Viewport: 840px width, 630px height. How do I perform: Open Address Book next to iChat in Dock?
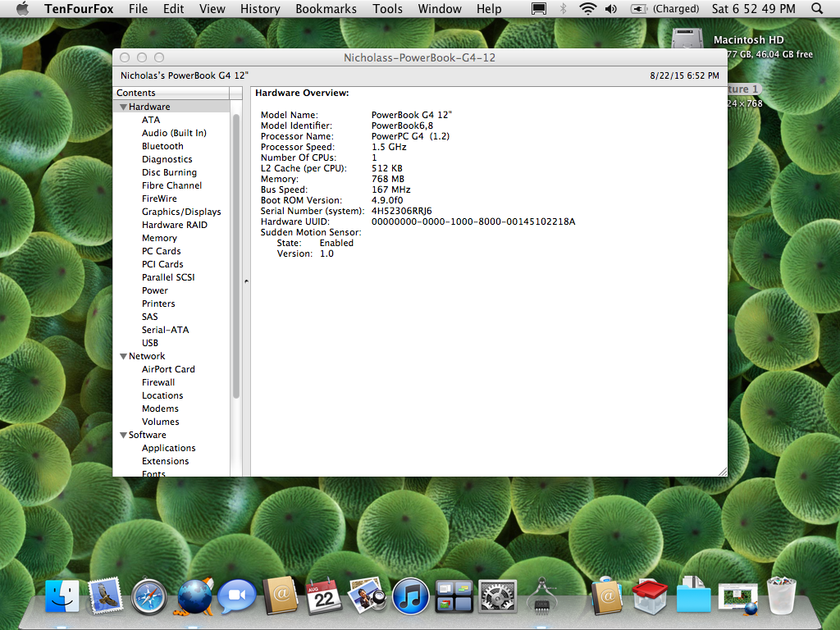click(281, 596)
